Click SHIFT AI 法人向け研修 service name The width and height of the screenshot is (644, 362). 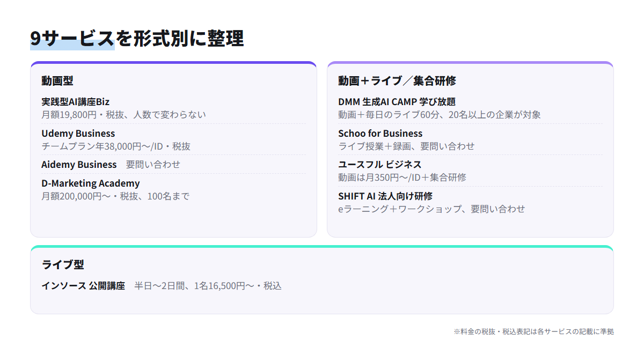[385, 196]
